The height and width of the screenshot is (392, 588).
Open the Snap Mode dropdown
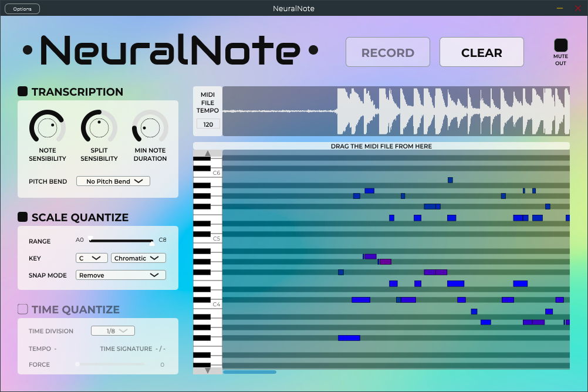pyautogui.click(x=121, y=275)
